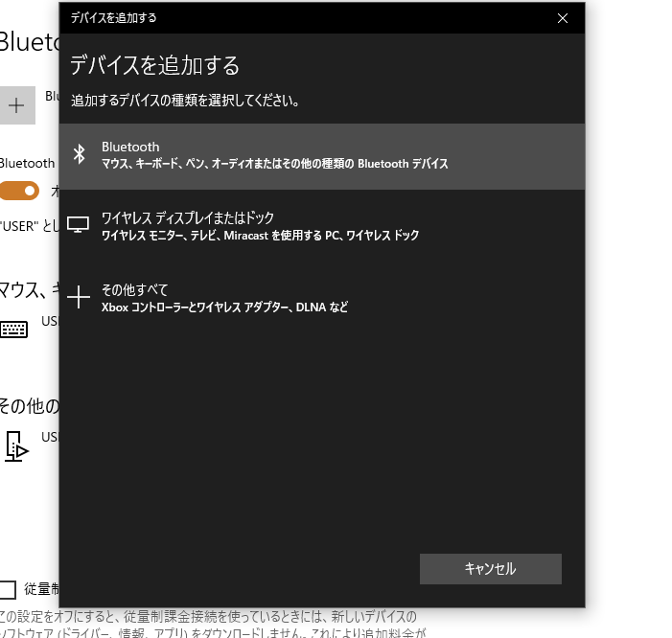Click the monitor icon for wireless display
The height and width of the screenshot is (638, 672).
click(78, 224)
